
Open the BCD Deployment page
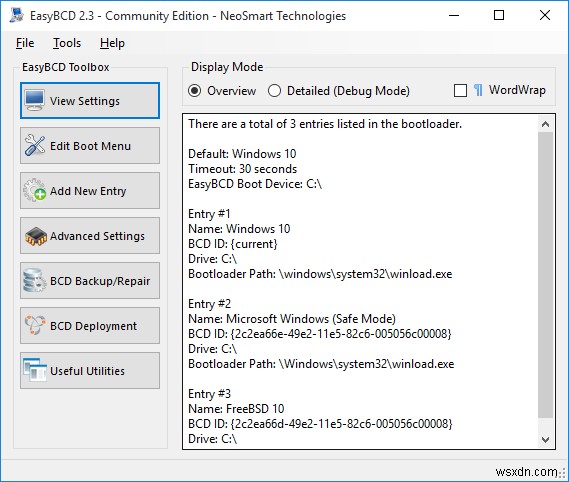tap(90, 326)
